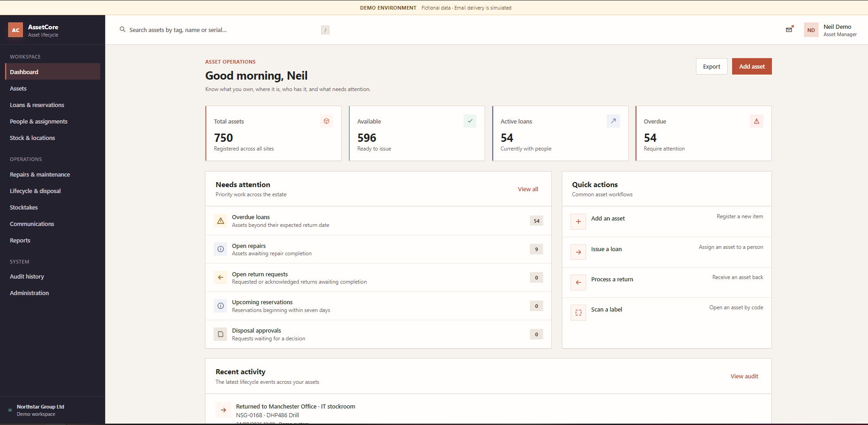
Task: Click the Add asset button
Action: (752, 66)
